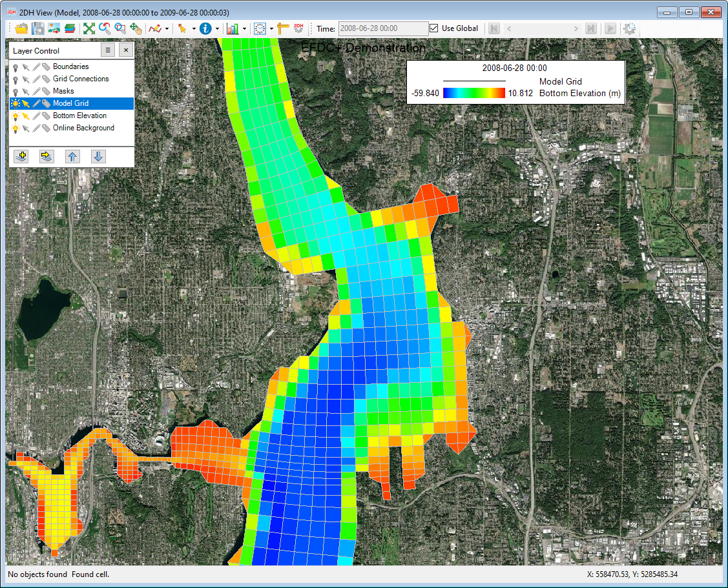Screen dimensions: 728x588
Task: Click the 2DH settings gear icon
Action: [298, 28]
